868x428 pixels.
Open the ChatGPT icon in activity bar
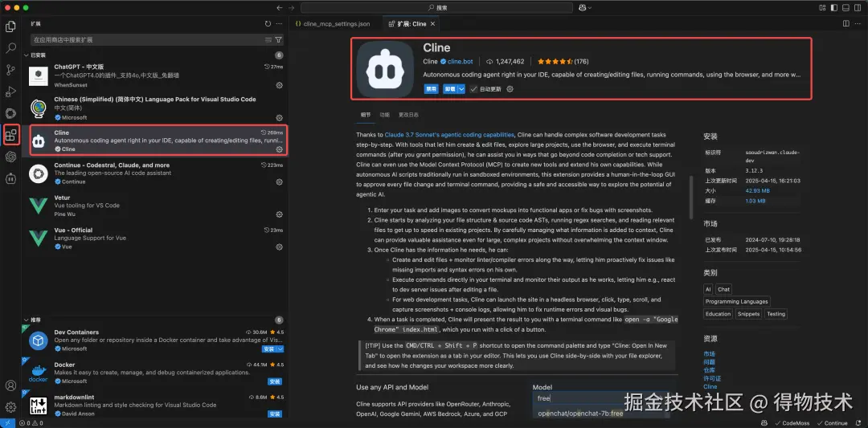(x=10, y=157)
